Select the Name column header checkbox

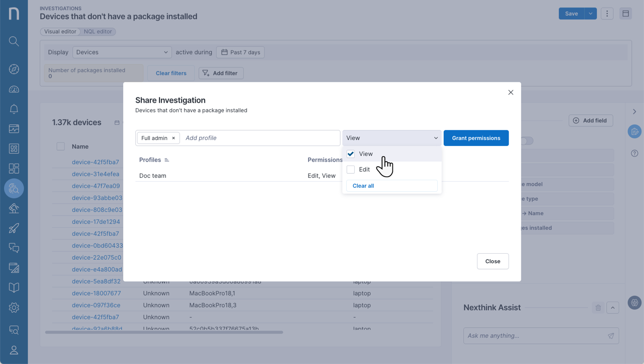point(60,146)
